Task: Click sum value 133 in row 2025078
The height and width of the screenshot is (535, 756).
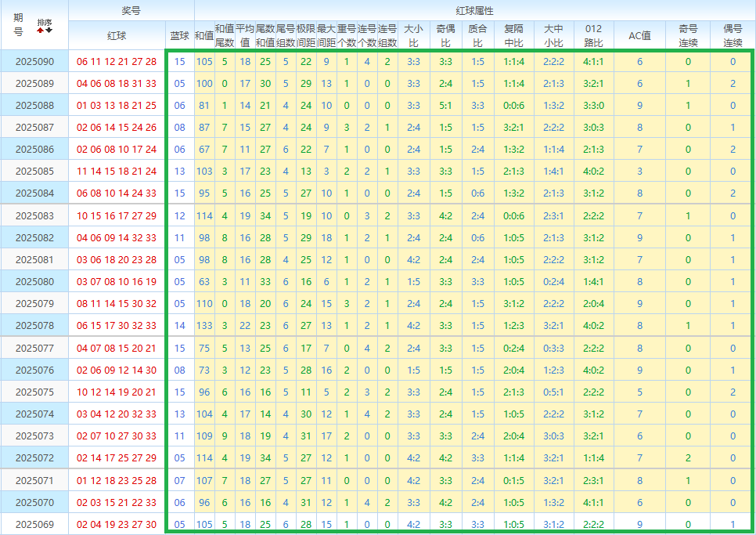Action: 204,326
